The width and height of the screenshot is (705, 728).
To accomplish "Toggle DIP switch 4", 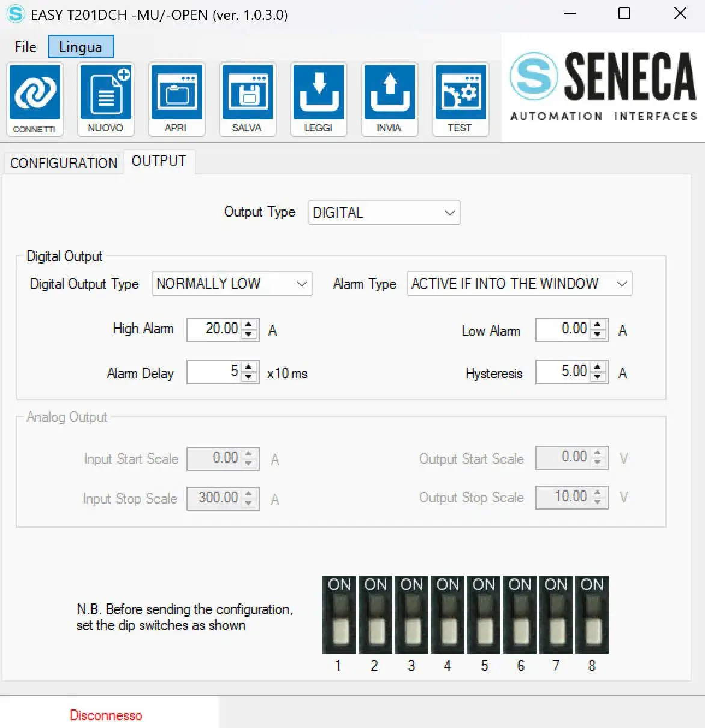I will click(x=448, y=615).
